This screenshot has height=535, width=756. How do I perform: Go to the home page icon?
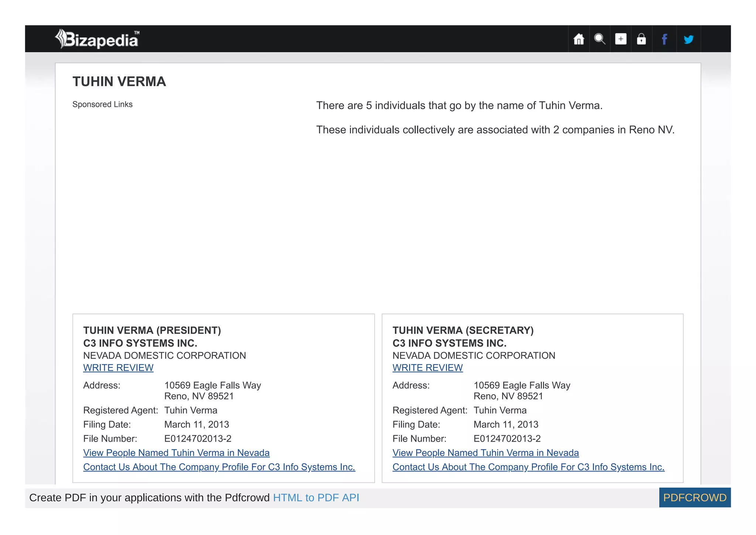(x=578, y=39)
